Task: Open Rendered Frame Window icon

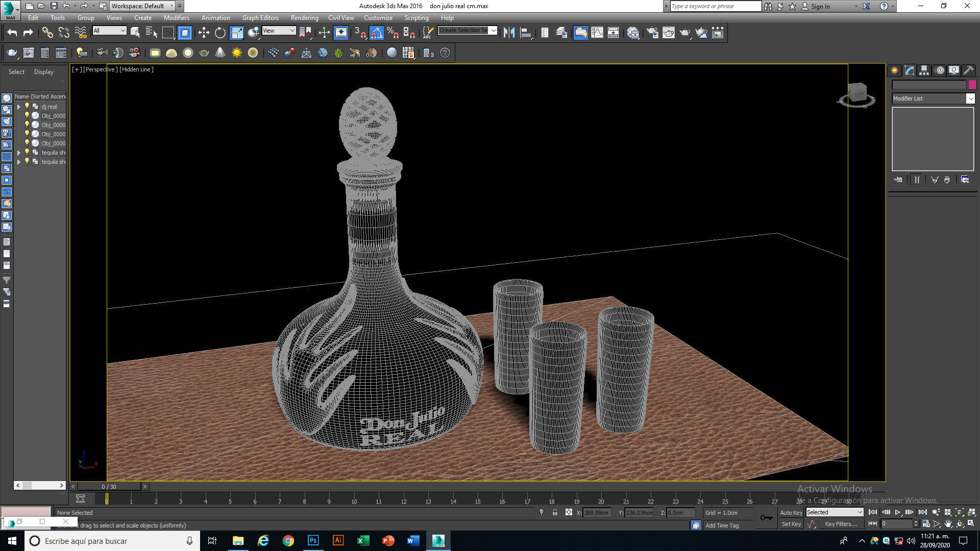Action: tap(669, 33)
